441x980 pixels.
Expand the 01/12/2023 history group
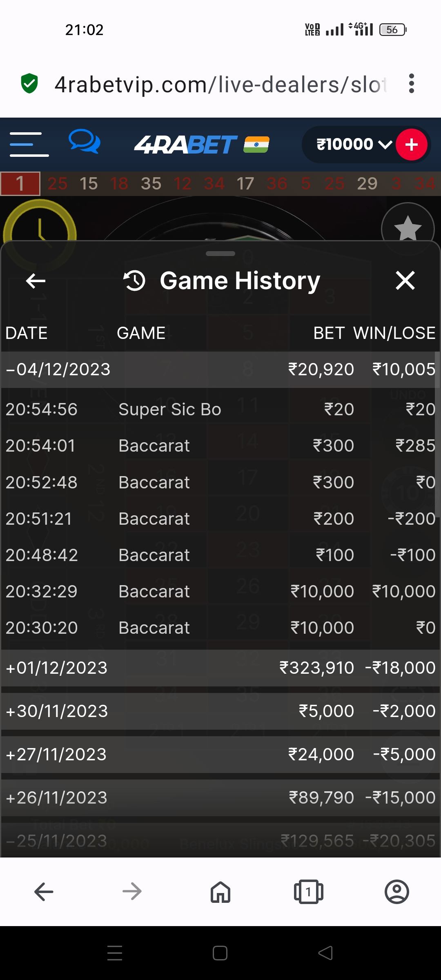click(56, 668)
